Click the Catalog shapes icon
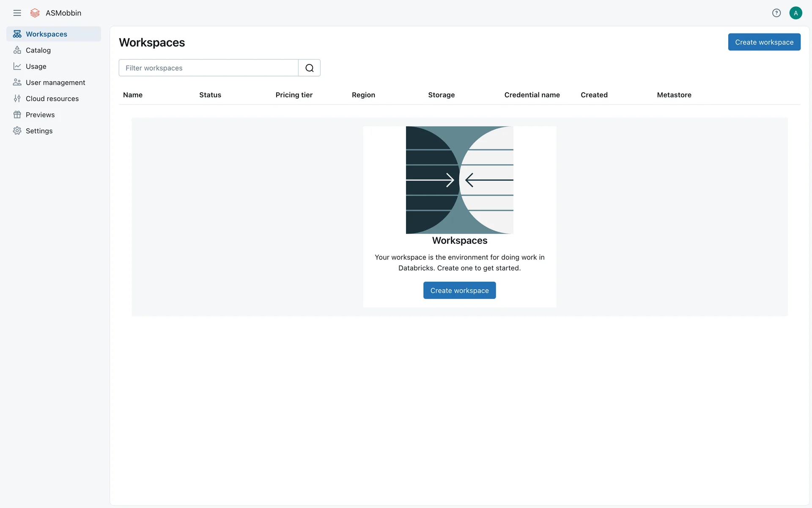 click(17, 50)
